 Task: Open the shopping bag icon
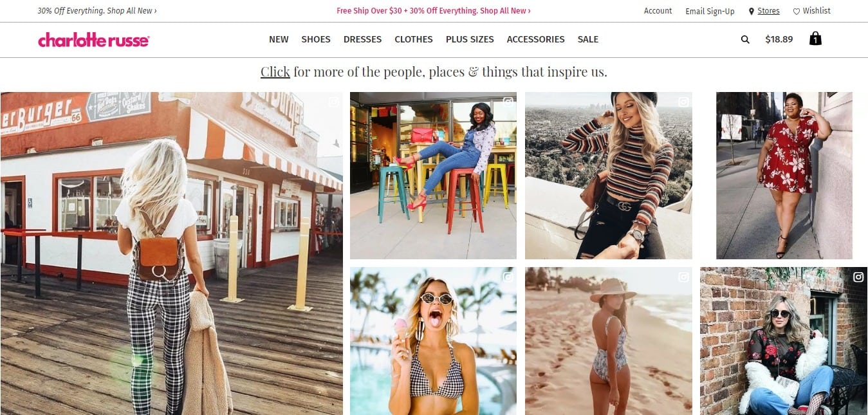(815, 39)
